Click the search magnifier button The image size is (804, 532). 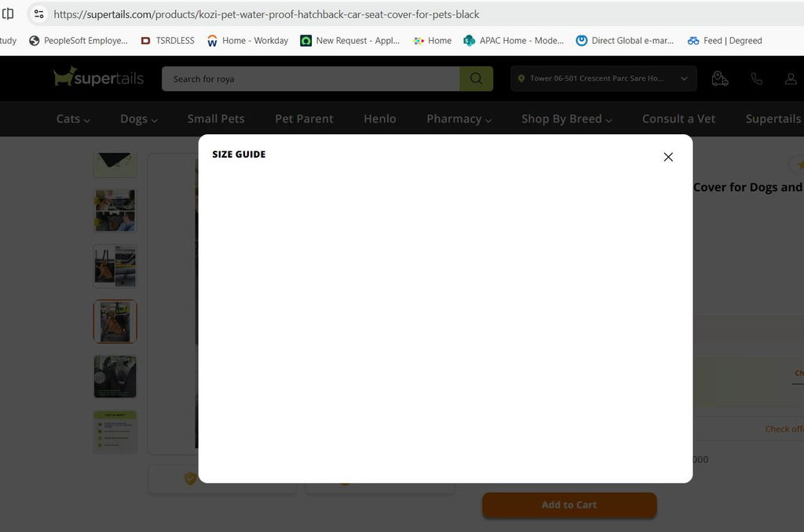click(477, 79)
